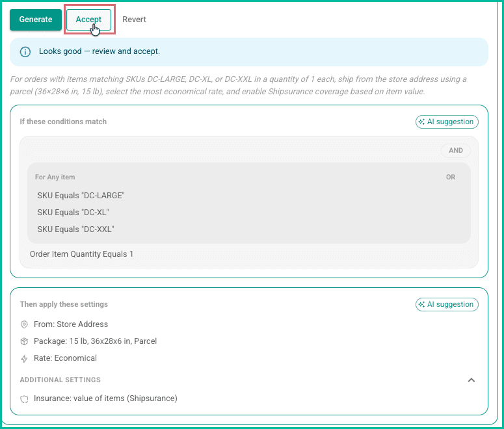Click the lightning bolt Rate icon
This screenshot has height=429, width=504.
[24, 359]
